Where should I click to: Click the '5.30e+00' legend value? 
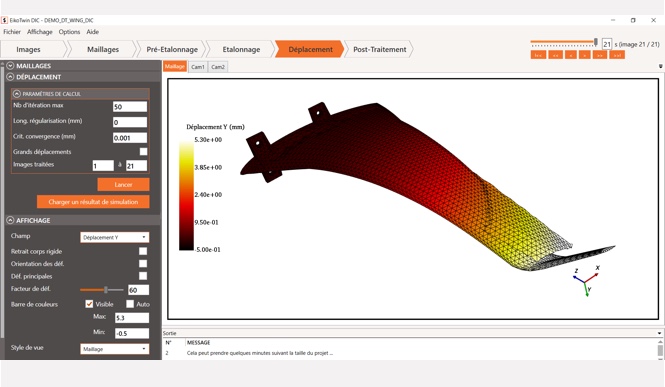click(x=208, y=139)
